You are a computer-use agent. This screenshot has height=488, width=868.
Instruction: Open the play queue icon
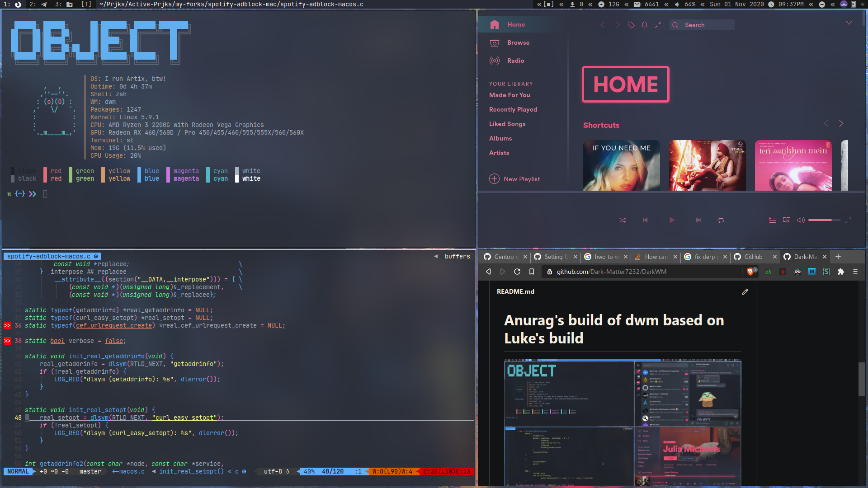tap(773, 221)
